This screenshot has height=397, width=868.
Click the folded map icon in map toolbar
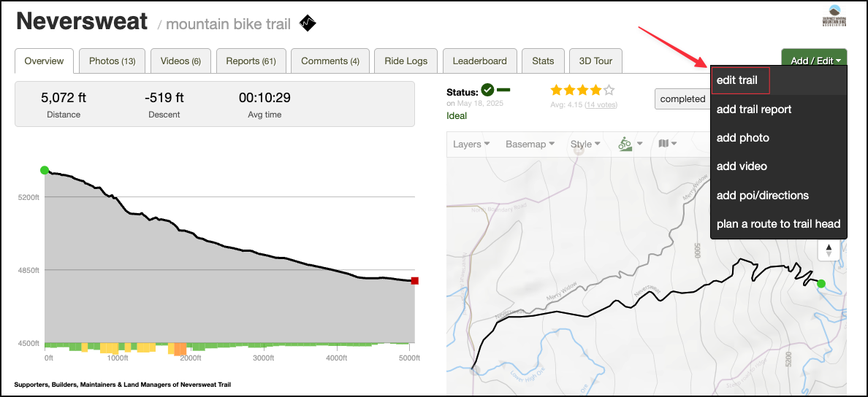click(667, 144)
